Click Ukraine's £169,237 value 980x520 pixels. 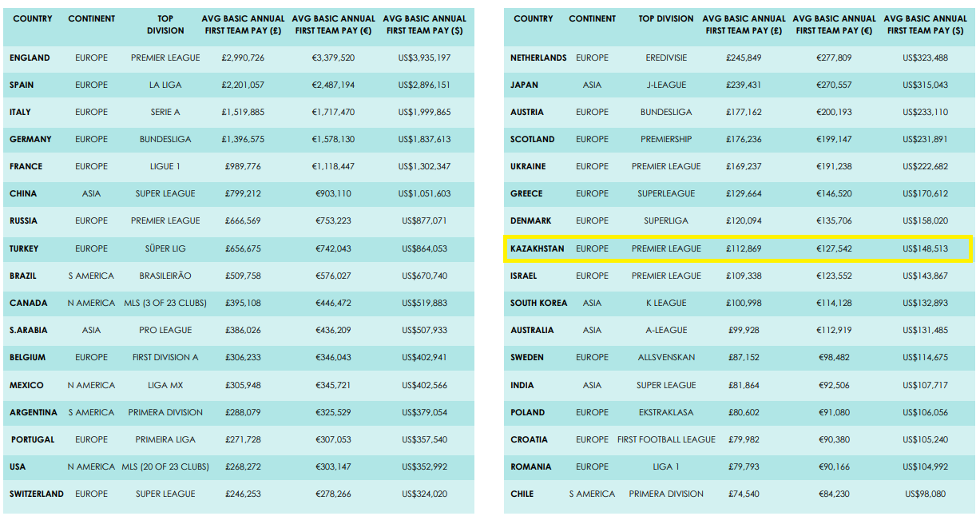pos(744,166)
